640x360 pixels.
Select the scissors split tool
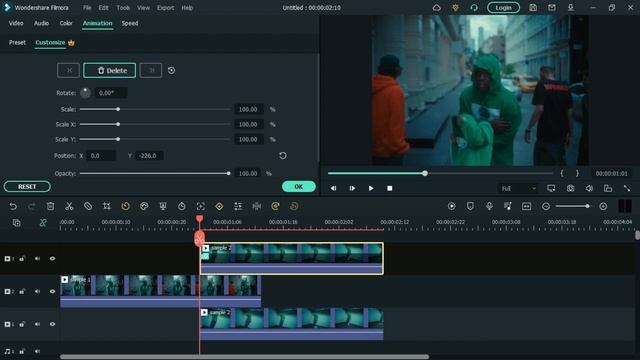click(x=69, y=207)
